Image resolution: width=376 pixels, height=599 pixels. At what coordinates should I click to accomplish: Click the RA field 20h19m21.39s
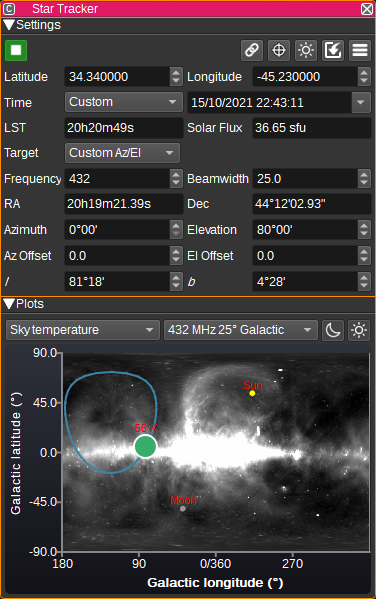click(124, 204)
